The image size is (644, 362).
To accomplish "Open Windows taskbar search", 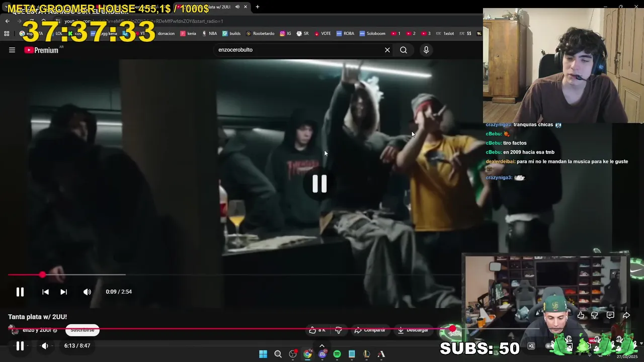I will [x=278, y=354].
